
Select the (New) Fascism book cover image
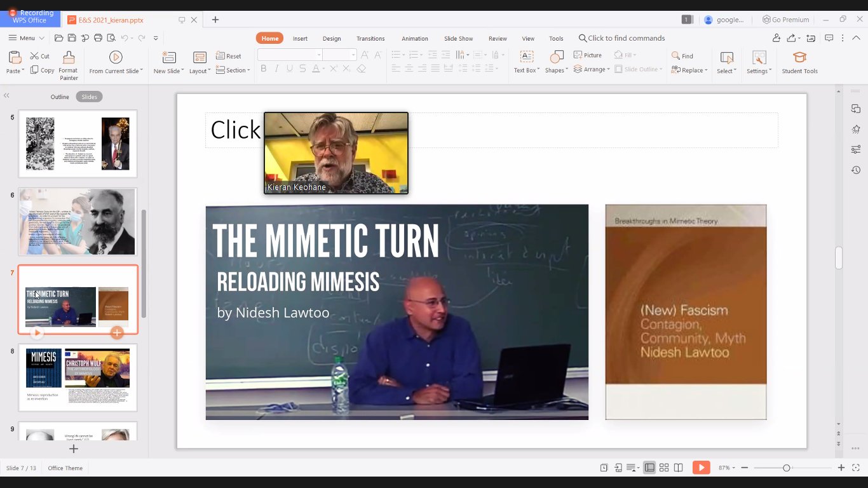pos(686,312)
